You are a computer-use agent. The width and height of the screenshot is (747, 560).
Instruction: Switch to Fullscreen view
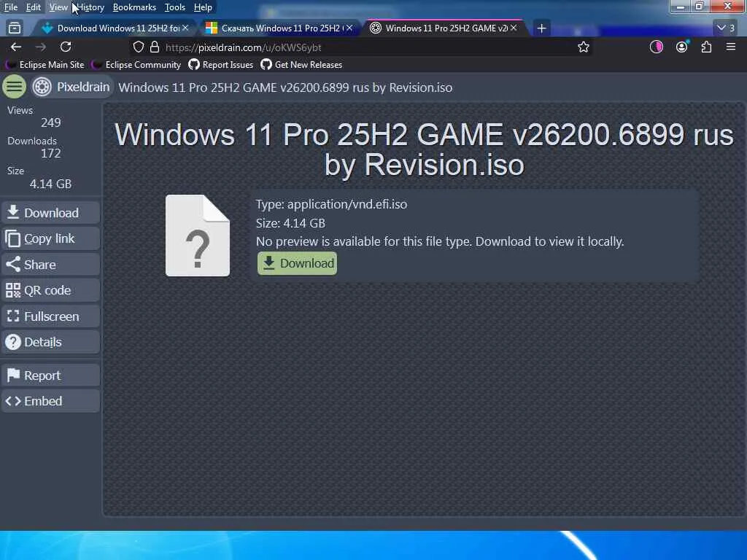tap(50, 316)
